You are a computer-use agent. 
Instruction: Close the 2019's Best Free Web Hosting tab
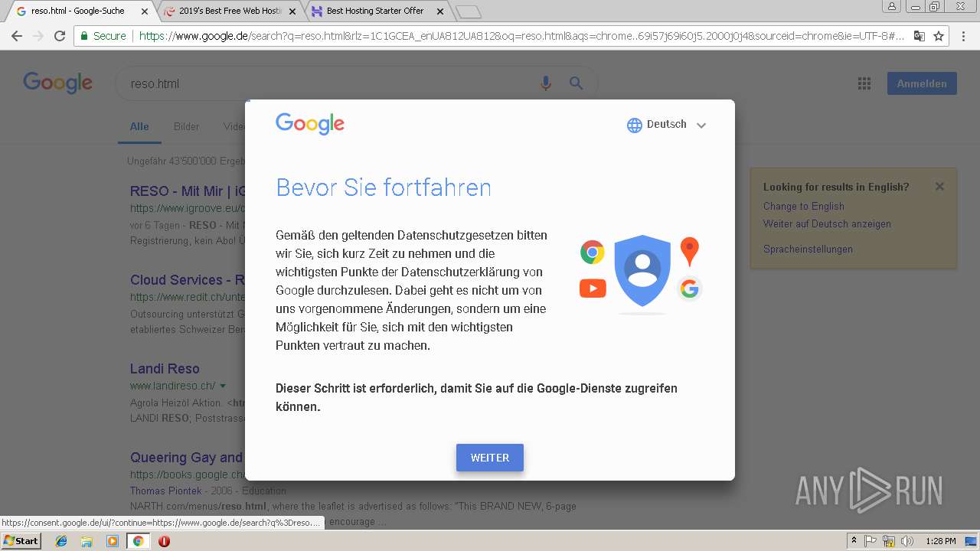(x=292, y=11)
